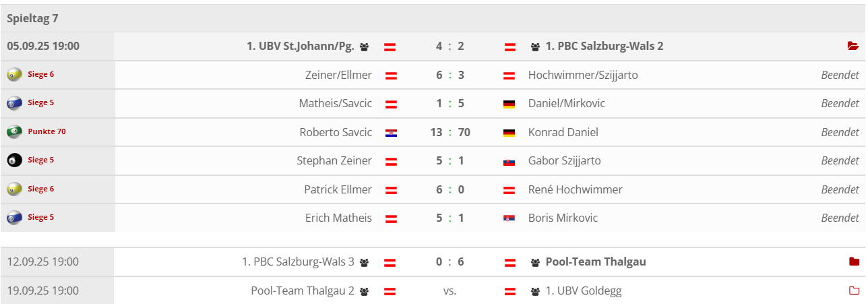Click the team icon before Pool-Team Thalgau

[536, 262]
